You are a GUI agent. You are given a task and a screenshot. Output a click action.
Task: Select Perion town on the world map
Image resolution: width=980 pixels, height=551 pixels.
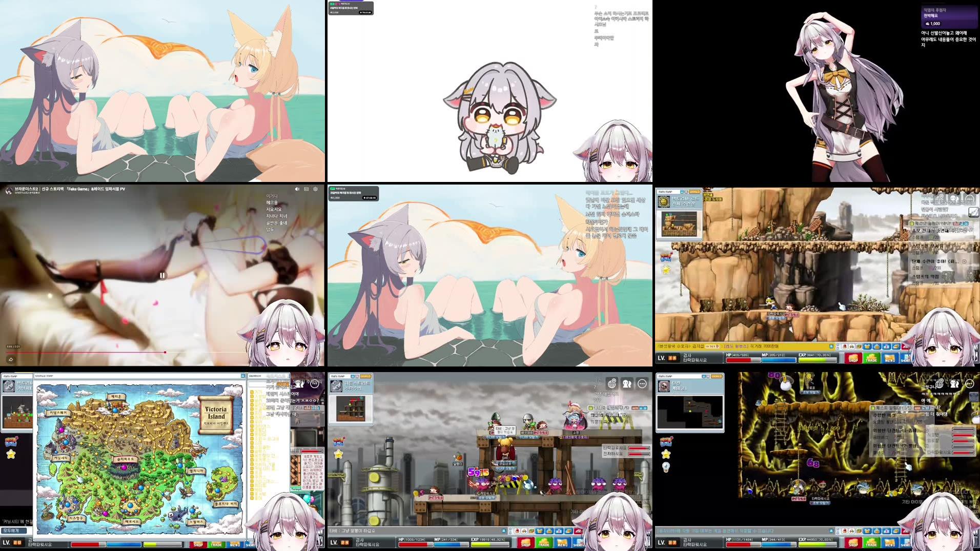(x=116, y=396)
